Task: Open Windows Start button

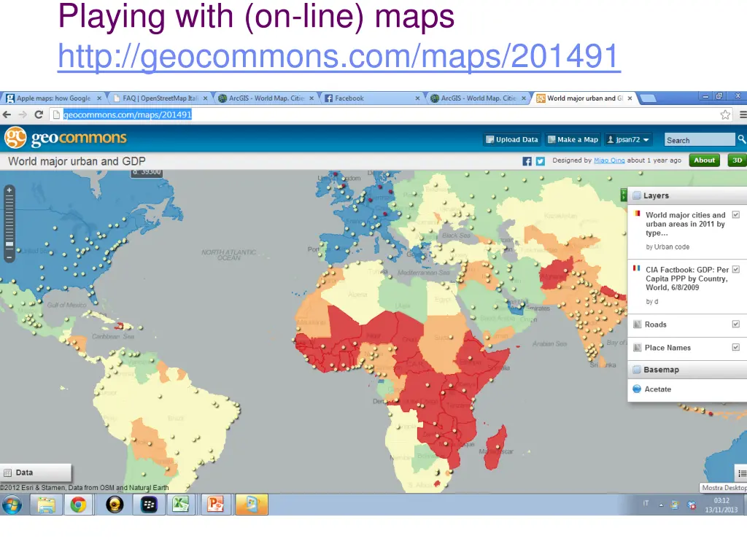Action: tap(12, 505)
